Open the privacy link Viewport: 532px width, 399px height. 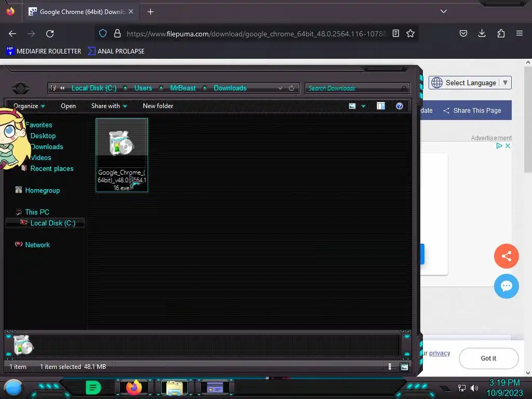440,353
